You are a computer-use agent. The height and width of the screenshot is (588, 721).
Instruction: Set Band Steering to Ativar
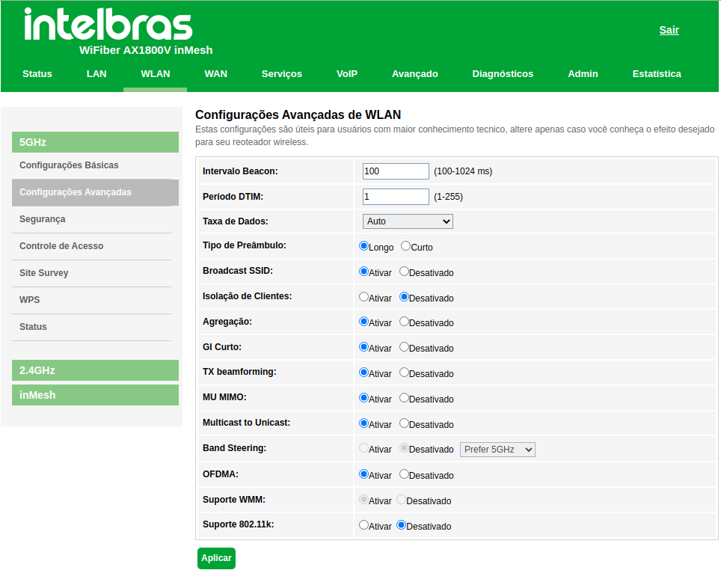tap(363, 447)
